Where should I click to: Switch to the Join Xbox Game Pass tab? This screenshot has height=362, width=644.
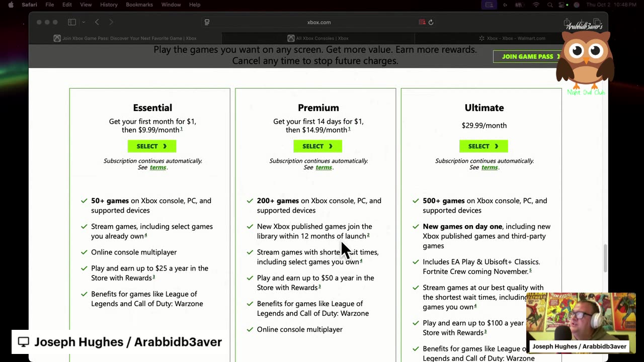(125, 38)
